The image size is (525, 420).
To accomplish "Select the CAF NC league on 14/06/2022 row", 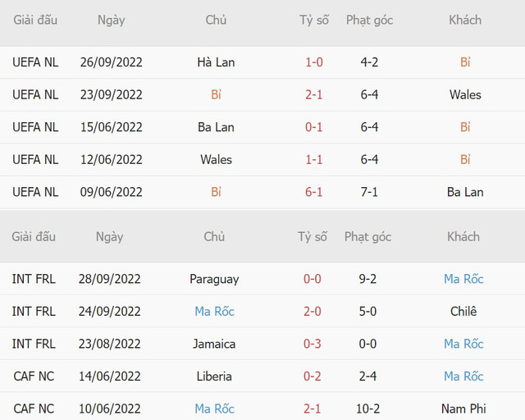I will (x=34, y=376).
